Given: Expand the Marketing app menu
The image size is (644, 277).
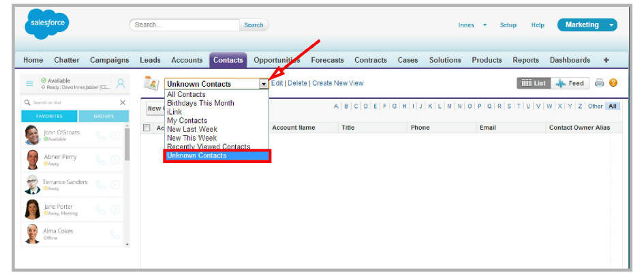Looking at the screenshot, I should coord(611,25).
